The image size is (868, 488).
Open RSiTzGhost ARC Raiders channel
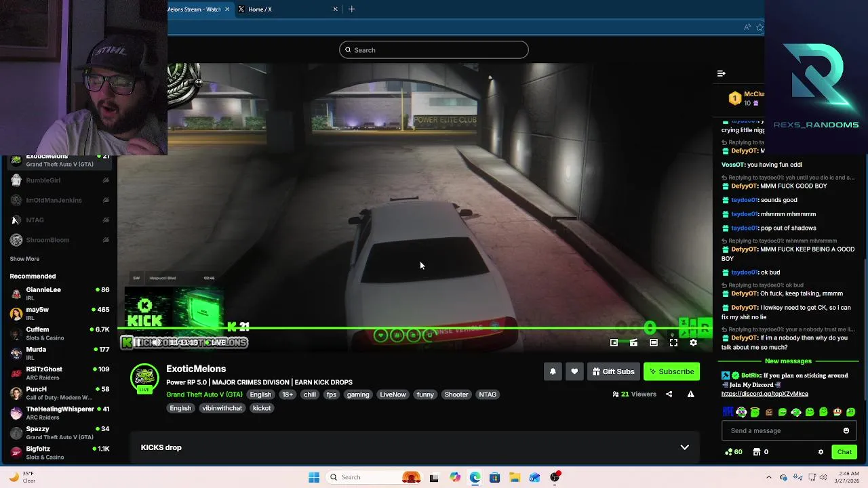coord(59,373)
